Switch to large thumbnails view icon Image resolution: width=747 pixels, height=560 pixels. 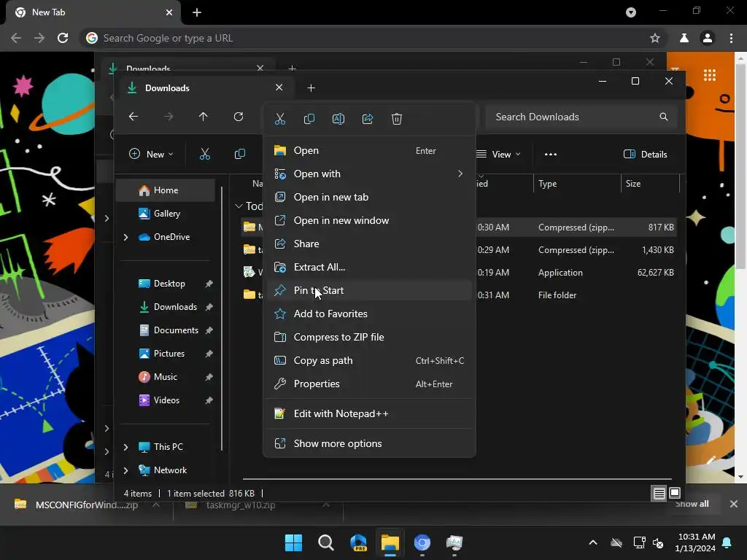(675, 494)
